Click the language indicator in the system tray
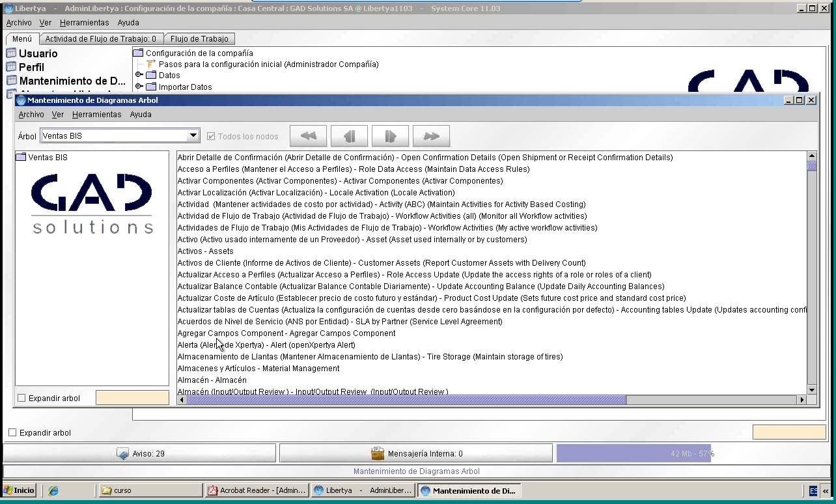This screenshot has width=836, height=504. [814, 491]
